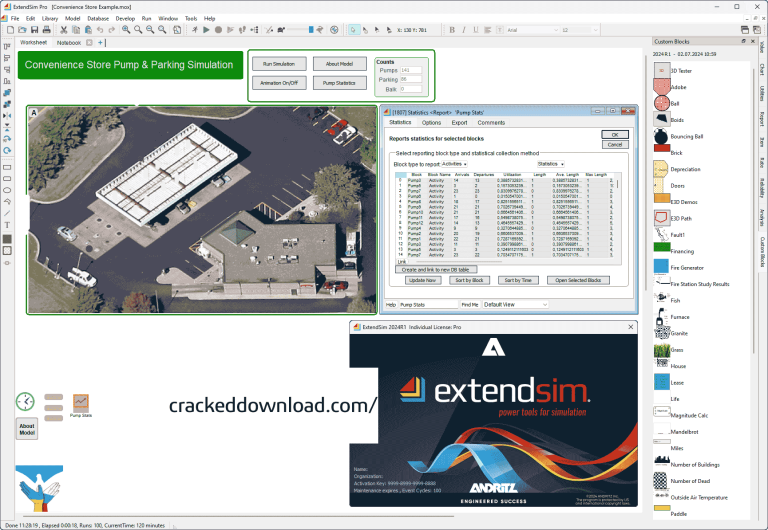This screenshot has height=530, width=768.
Task: Open the Export tab in Statistics dialog
Action: 459,122
